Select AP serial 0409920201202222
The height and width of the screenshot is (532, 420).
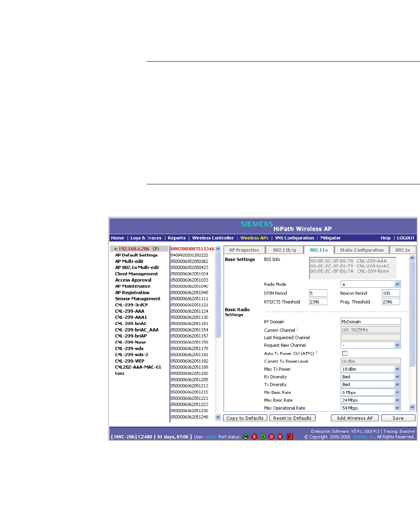tap(190, 255)
